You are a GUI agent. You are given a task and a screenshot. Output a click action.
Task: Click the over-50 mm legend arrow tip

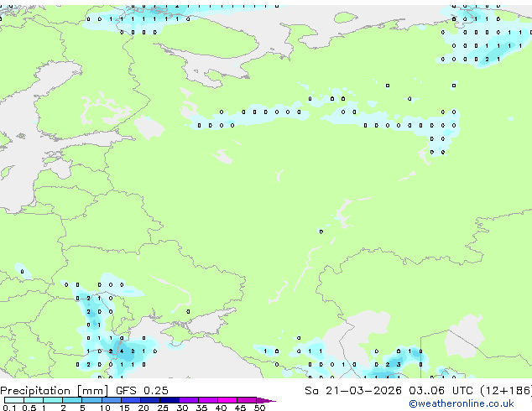[x=266, y=400]
